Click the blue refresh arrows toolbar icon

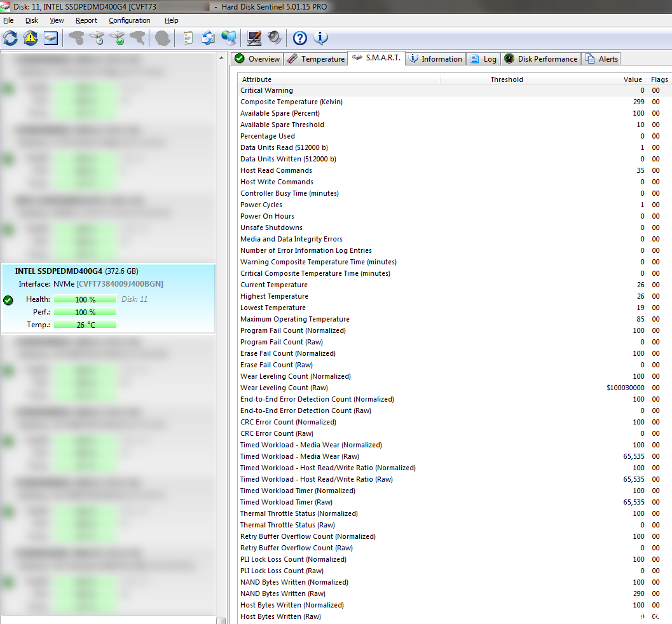[x=10, y=38]
